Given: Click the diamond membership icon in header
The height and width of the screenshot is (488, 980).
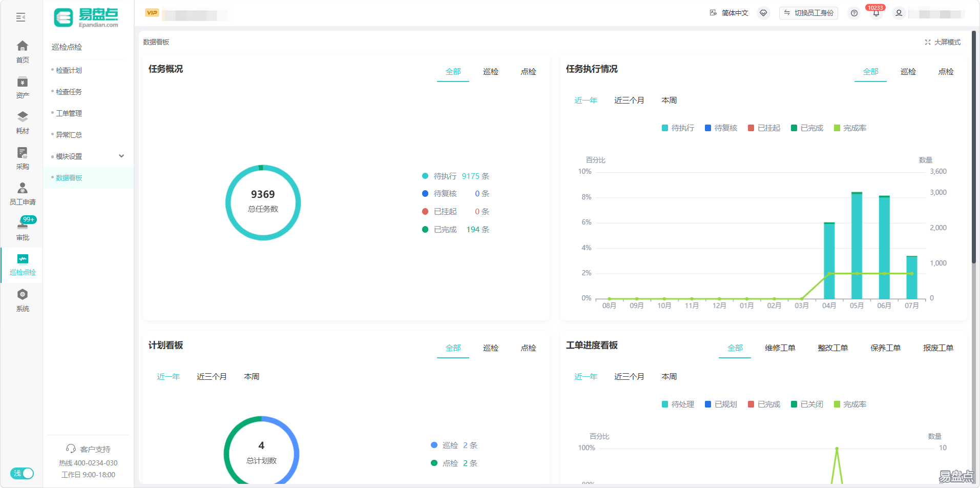Looking at the screenshot, I should point(763,13).
